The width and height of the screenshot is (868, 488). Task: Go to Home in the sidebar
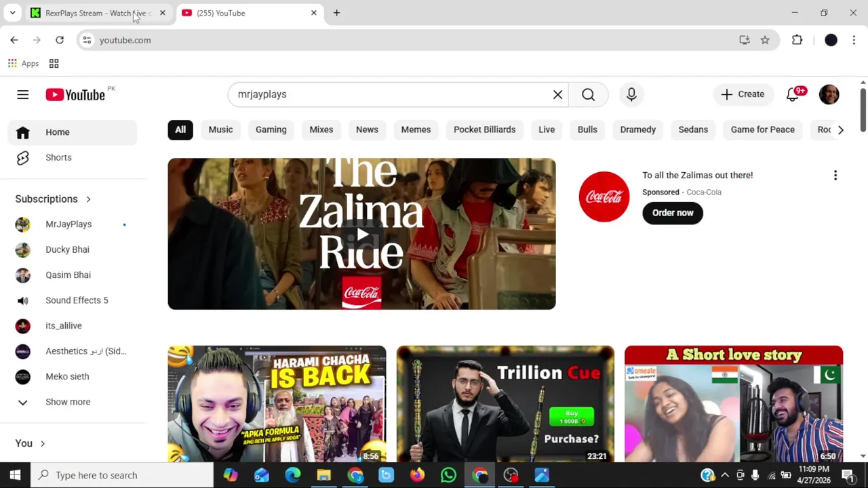tap(73, 132)
